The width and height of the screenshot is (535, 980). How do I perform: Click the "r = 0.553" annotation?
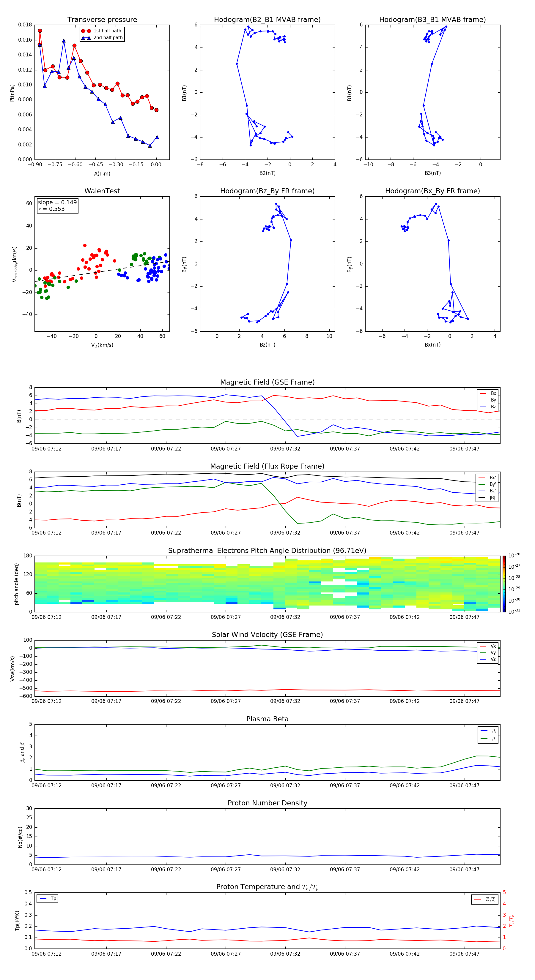point(51,209)
